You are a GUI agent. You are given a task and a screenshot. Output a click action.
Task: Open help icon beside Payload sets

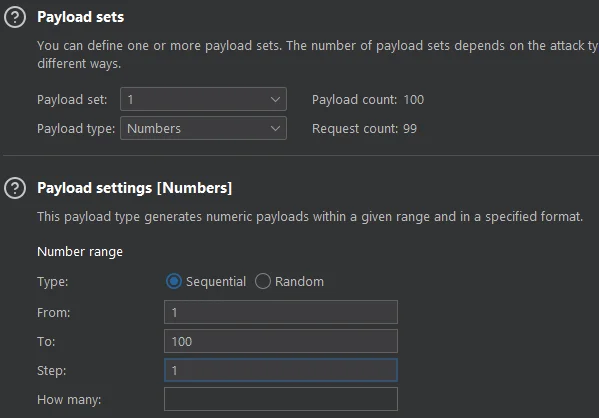[x=15, y=17]
